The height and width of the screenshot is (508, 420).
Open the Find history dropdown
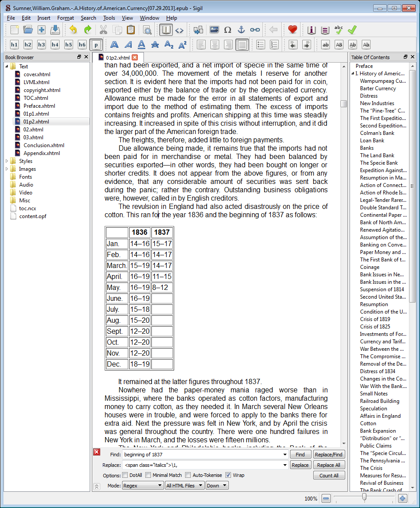(x=284, y=455)
